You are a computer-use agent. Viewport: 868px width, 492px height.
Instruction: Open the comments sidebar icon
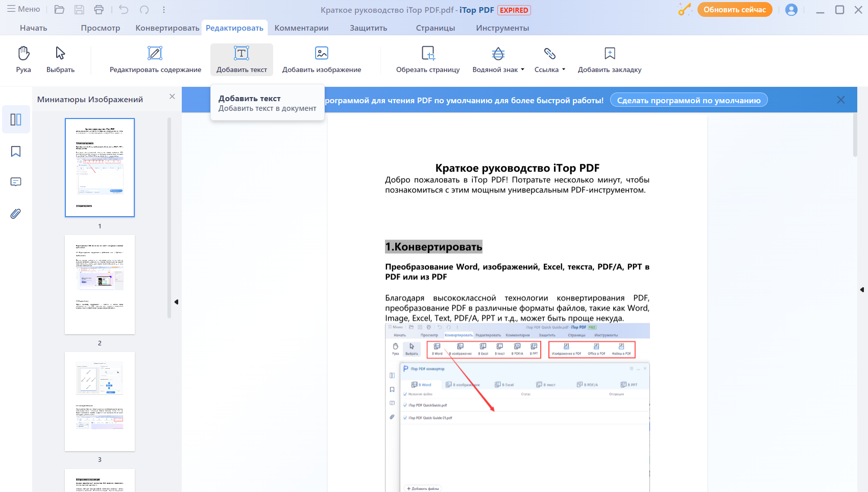(x=16, y=182)
